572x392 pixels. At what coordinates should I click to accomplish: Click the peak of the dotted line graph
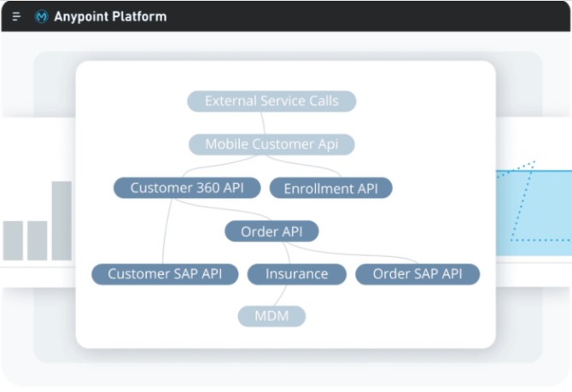[x=534, y=161]
